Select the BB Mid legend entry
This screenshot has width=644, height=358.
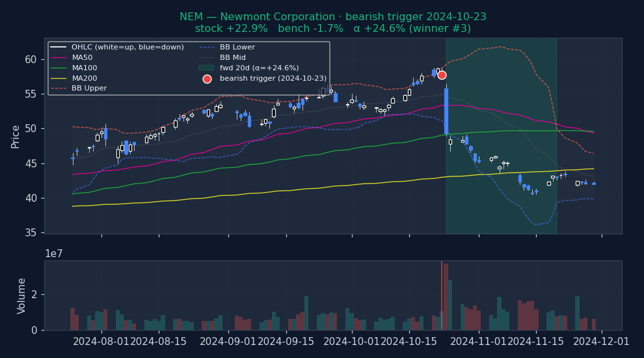point(233,57)
